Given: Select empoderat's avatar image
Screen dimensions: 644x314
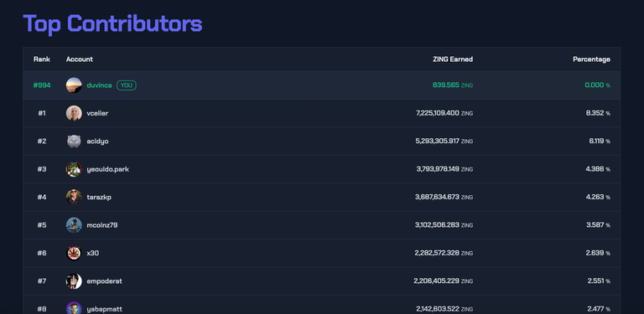Looking at the screenshot, I should coord(74,281).
